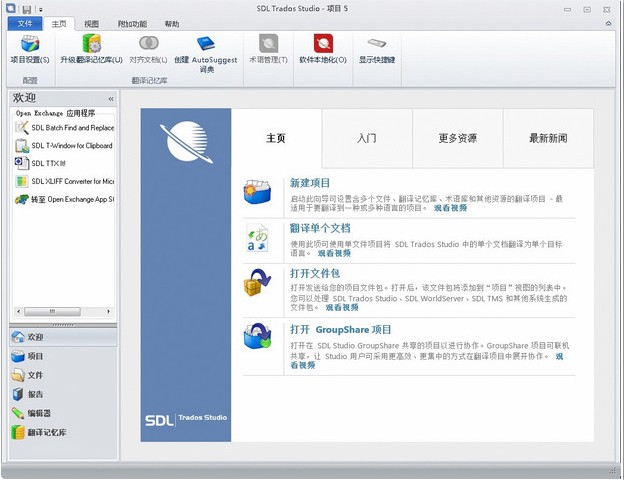Click 显示快捷键 keyboard shortcuts icon
This screenshot has width=624, height=480.
pos(376,43)
